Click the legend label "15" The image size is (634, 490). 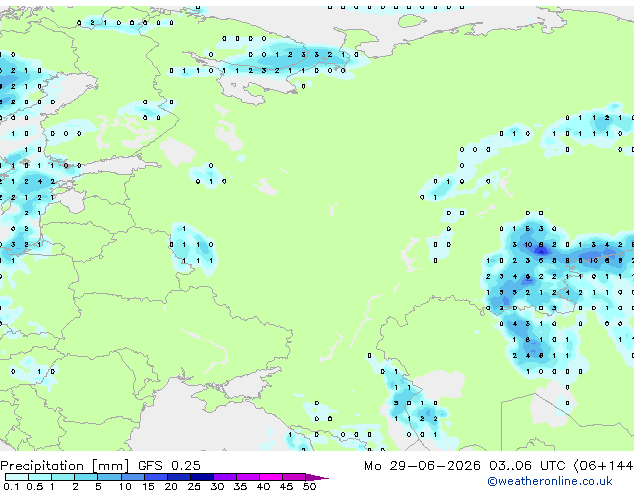coord(148,486)
